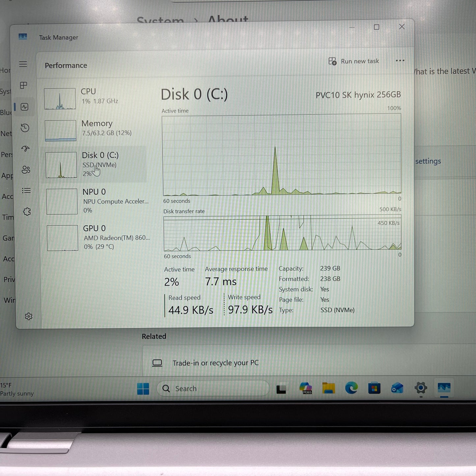The height and width of the screenshot is (476, 476).
Task: Expand the navigation pane with the hamburger icon
Action: (x=23, y=64)
